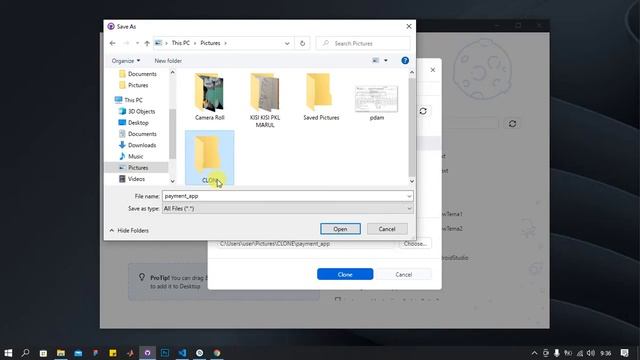Screen dimensions: 640x360
Task: Refresh the Pictures folder listing
Action: tap(302, 43)
